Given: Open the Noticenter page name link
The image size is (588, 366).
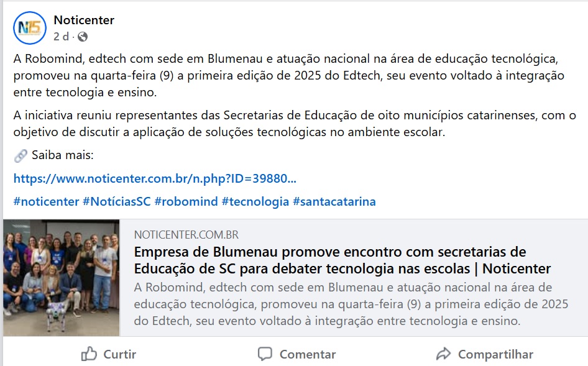Looking at the screenshot, I should 84,20.
